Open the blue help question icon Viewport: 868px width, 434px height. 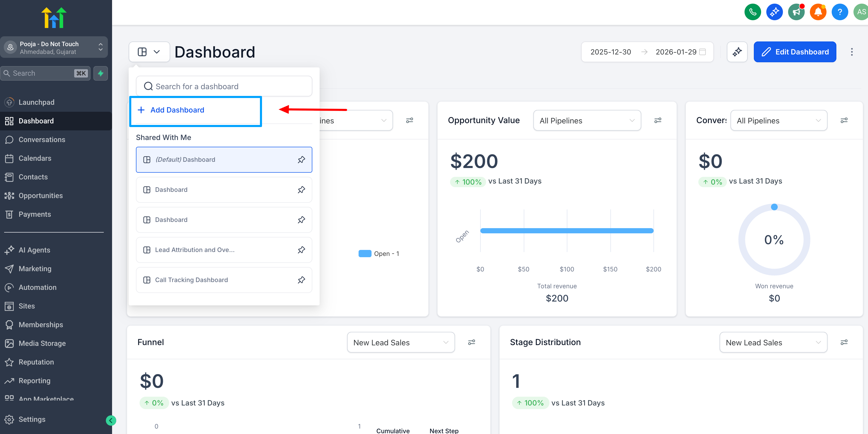click(x=840, y=12)
